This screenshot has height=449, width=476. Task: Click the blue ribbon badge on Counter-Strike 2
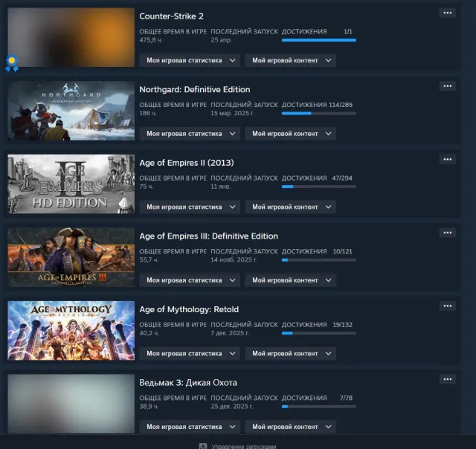(12, 63)
